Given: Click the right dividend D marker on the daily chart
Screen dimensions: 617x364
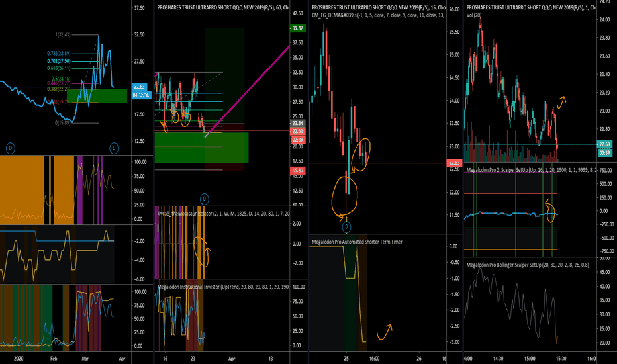Looking at the screenshot, I should click(x=114, y=148).
